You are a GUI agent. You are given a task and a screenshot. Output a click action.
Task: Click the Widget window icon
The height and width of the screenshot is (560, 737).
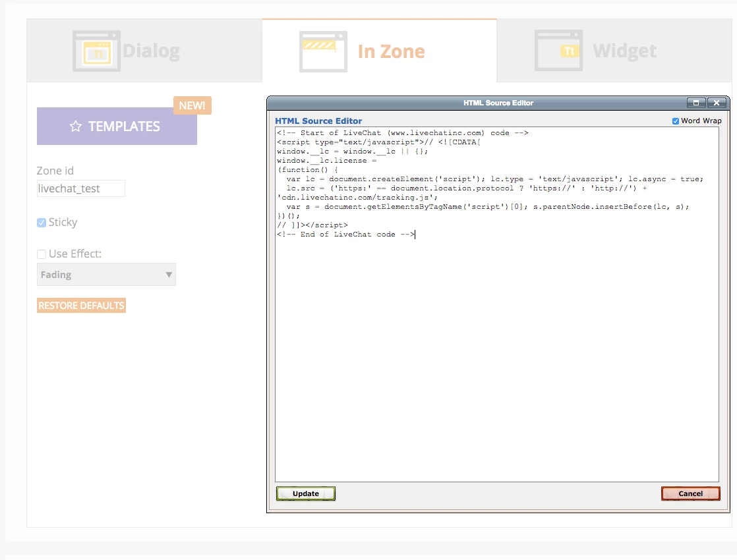click(x=558, y=51)
